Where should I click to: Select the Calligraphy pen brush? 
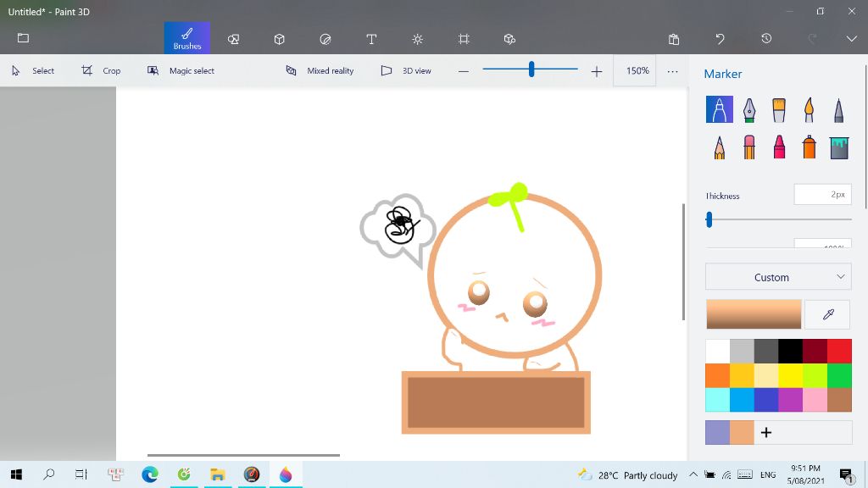[x=749, y=110]
